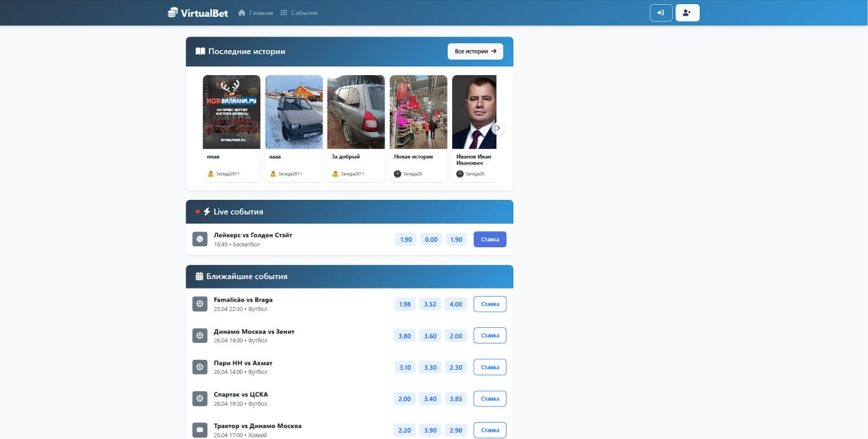Select odds 1.98 for Famalicão vs Braga
The height and width of the screenshot is (439, 868).
point(405,304)
